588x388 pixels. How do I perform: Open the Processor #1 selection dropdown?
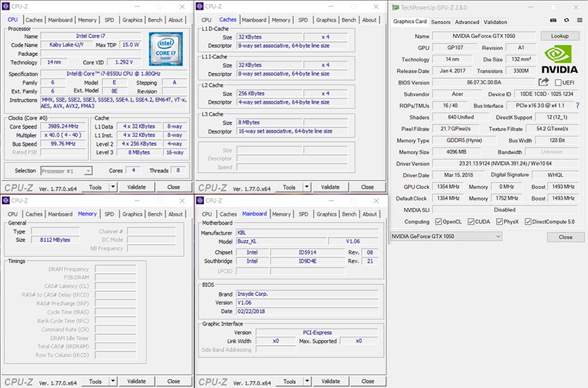tap(66, 171)
